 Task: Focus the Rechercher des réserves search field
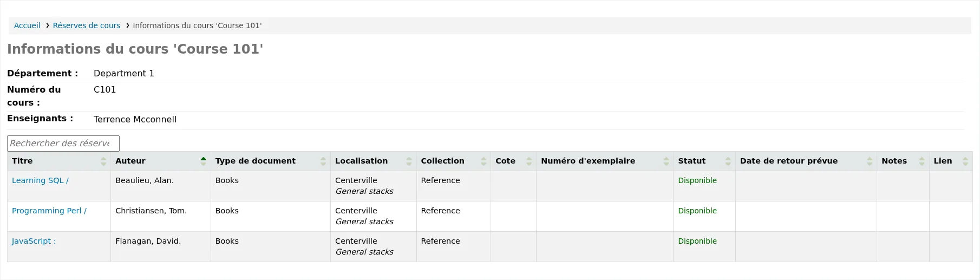pyautogui.click(x=63, y=144)
